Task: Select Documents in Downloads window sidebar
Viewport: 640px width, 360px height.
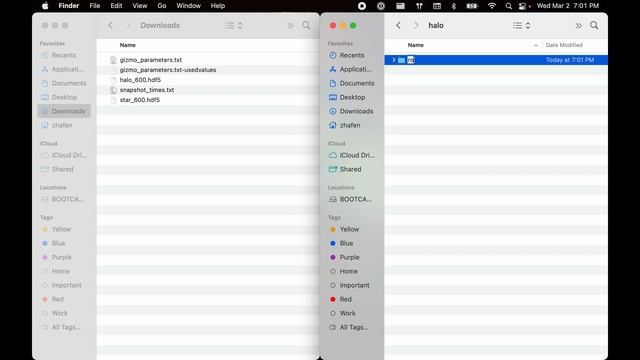Action: 64,83
